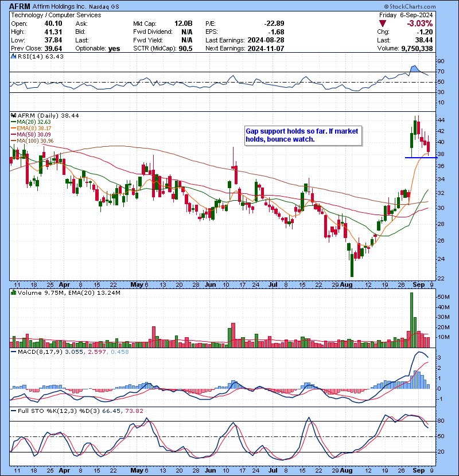Screen dimensions: 459x476
Task: Click the Aug label on the price chart axis
Action: point(347,285)
